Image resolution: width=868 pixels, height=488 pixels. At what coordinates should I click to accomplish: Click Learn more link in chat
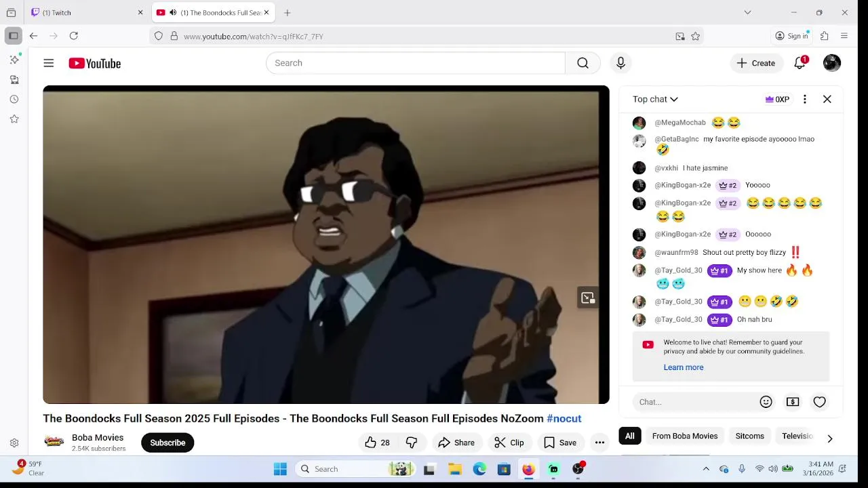pyautogui.click(x=684, y=367)
